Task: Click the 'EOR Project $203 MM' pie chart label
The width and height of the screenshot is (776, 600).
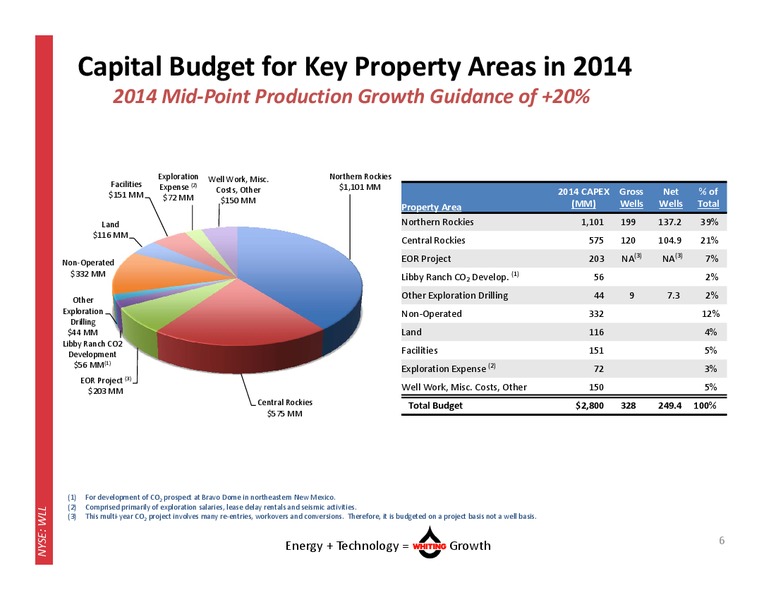Action: (x=105, y=386)
